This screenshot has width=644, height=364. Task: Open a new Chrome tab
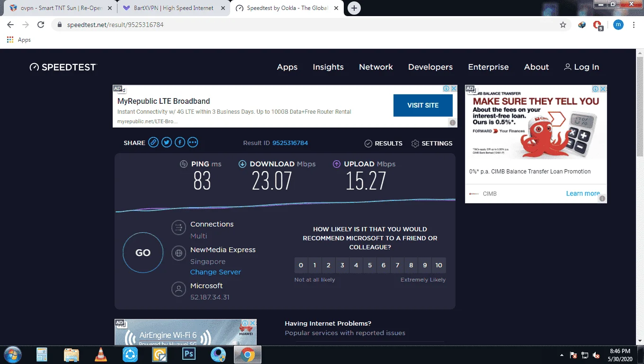[354, 8]
